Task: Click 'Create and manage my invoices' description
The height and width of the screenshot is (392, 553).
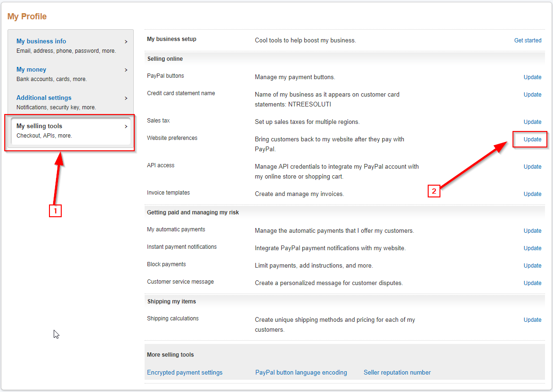Action: [x=300, y=194]
